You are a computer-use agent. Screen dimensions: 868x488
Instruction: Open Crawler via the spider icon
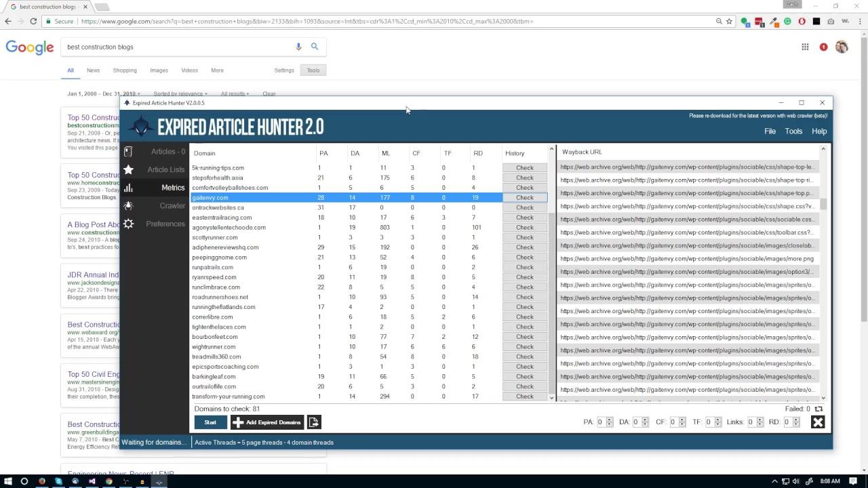click(x=128, y=205)
